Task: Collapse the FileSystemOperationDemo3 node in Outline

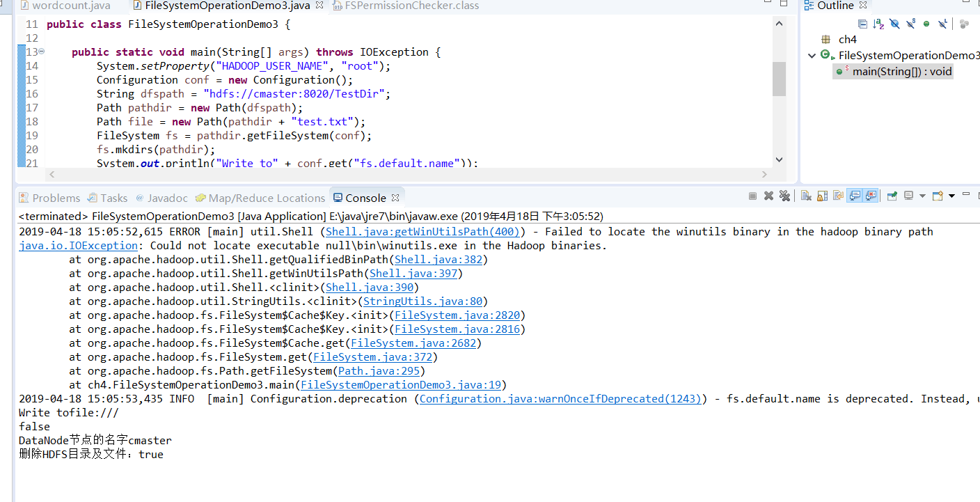Action: [x=812, y=55]
